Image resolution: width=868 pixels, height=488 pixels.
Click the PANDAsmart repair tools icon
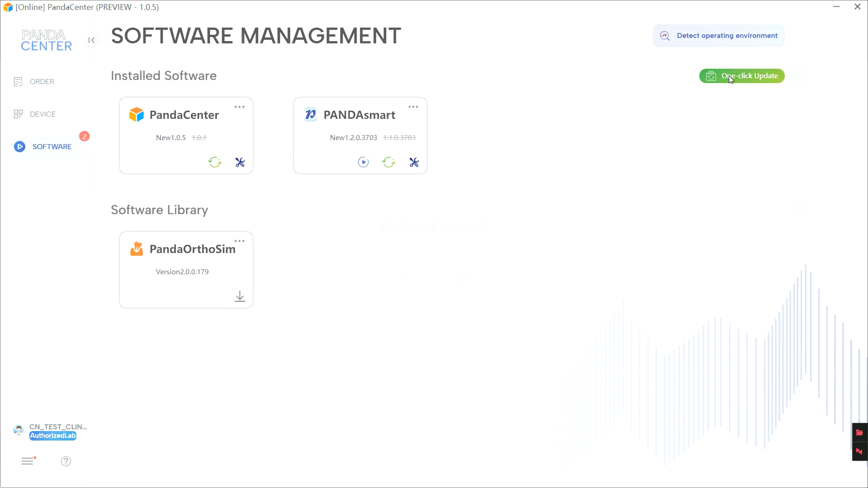414,162
